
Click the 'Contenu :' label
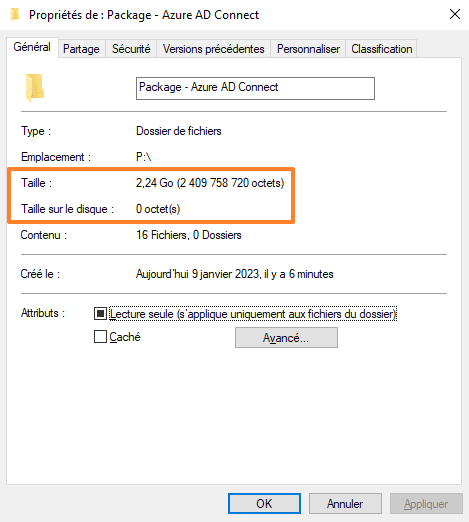point(44,235)
